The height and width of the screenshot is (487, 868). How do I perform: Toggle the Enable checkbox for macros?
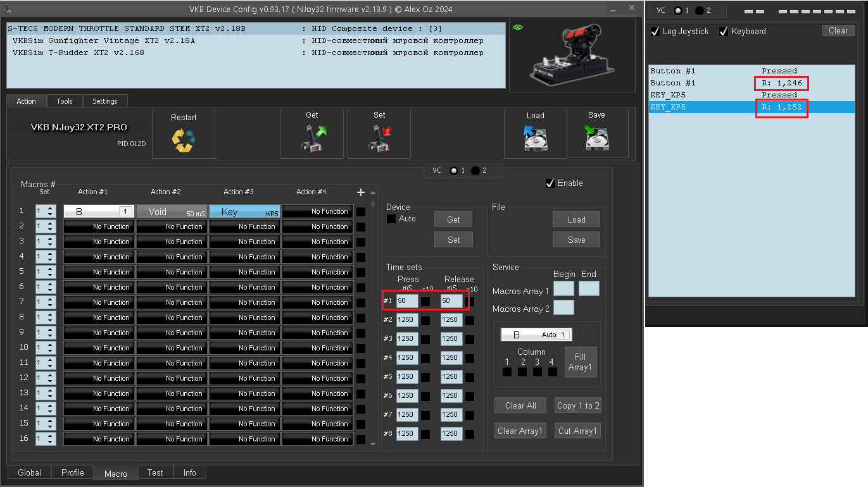pyautogui.click(x=550, y=183)
